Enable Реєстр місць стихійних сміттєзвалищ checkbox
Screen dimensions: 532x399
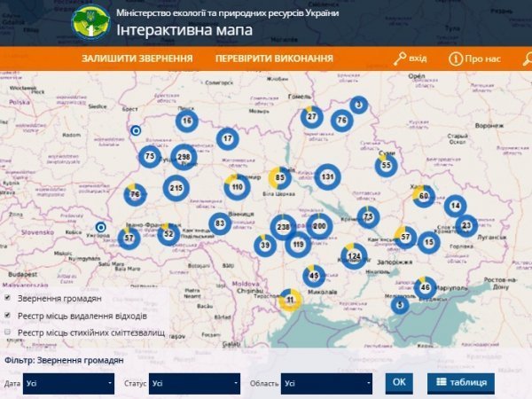(8, 332)
